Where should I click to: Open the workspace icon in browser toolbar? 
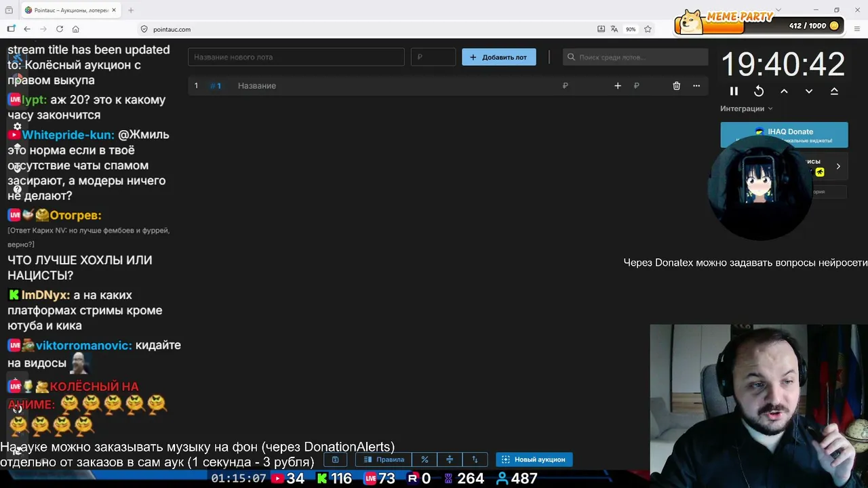click(x=11, y=29)
